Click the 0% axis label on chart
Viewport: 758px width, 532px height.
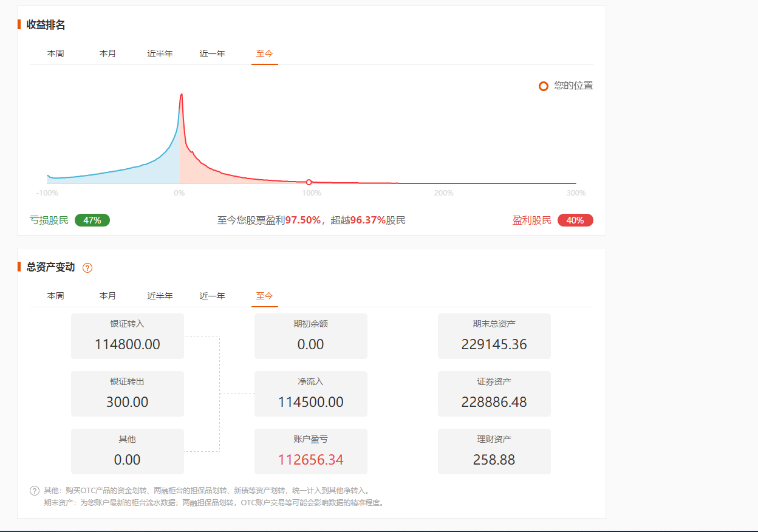(x=179, y=193)
